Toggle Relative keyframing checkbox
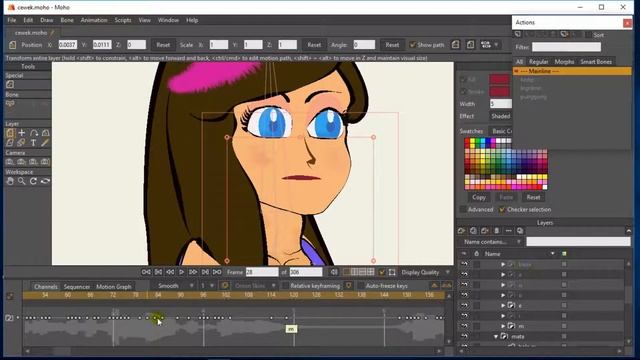Screen dimensions: 640x360 286,286
